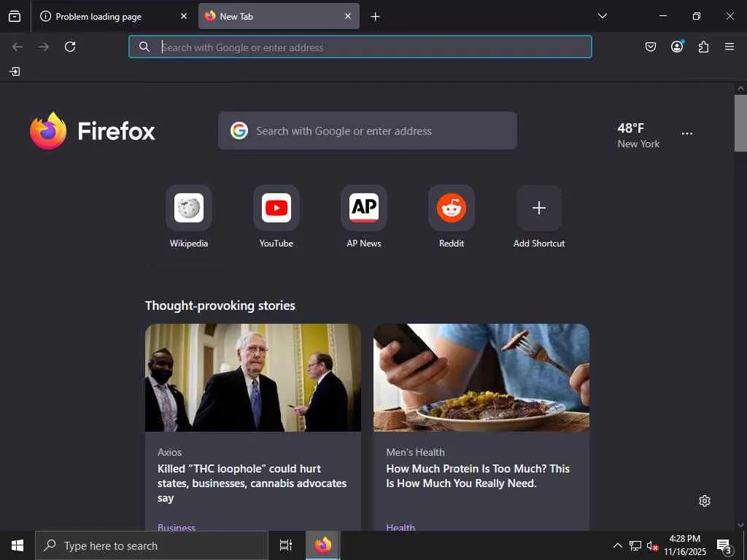The height and width of the screenshot is (560, 747).
Task: Open the Axios story thumbnail image
Action: (x=253, y=378)
